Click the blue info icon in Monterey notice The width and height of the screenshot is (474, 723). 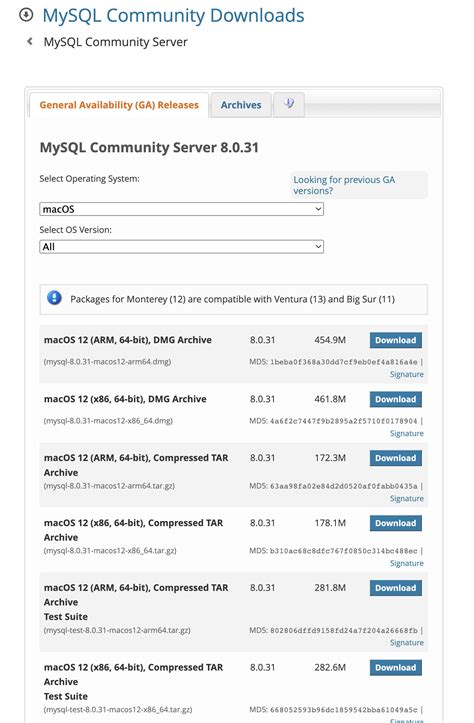click(x=54, y=298)
